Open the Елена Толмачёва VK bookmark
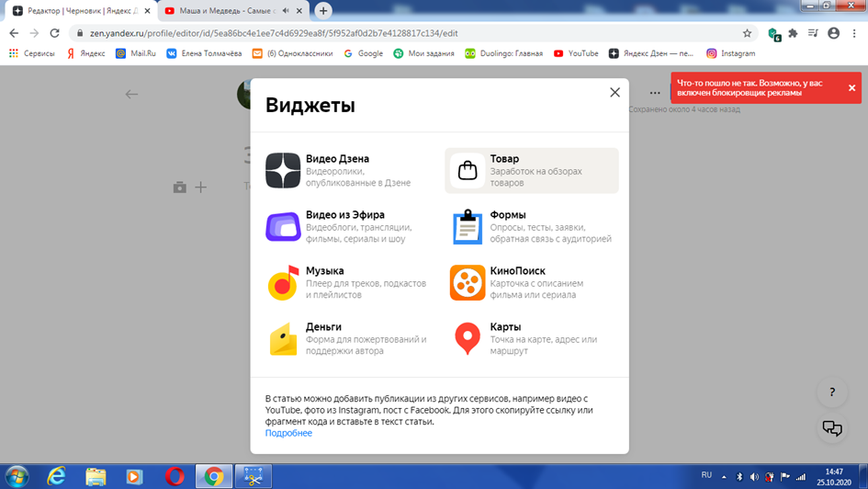868x489 pixels. [x=204, y=53]
